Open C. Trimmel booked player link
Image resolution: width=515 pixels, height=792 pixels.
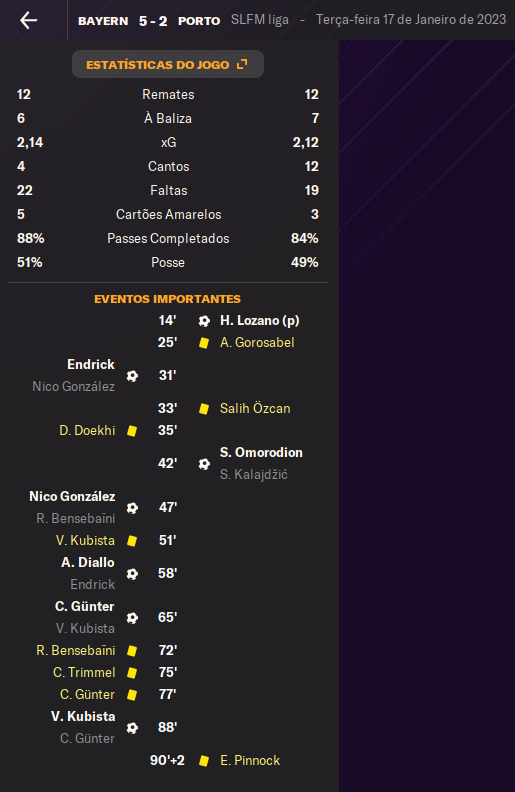click(84, 673)
